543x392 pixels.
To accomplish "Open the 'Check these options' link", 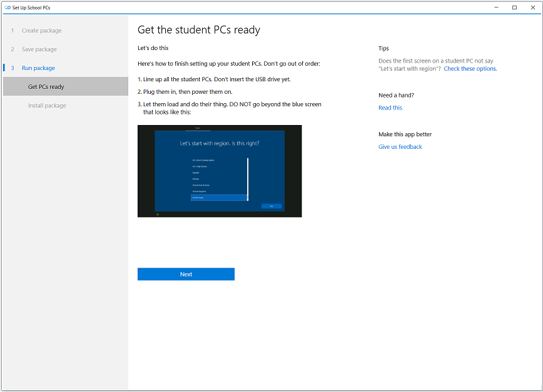I will click(x=470, y=69).
